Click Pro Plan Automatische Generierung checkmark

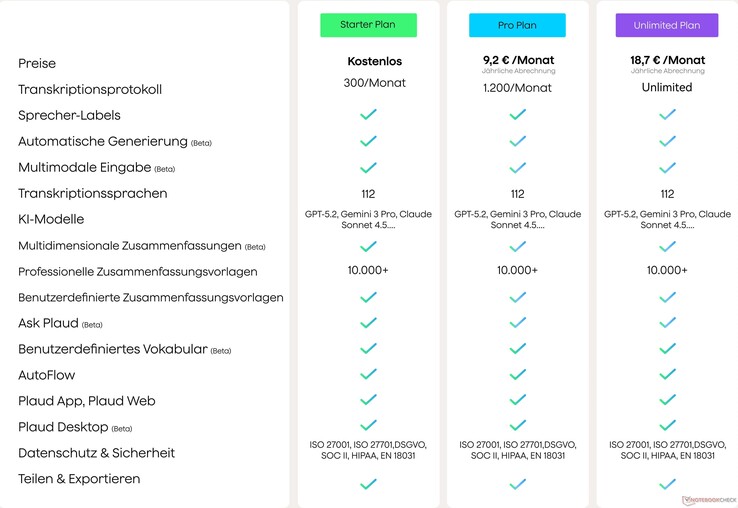coord(517,141)
